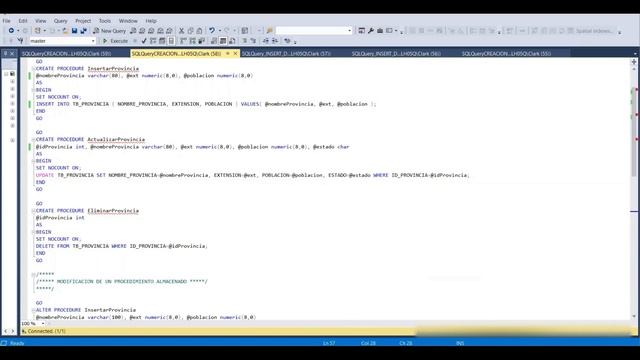
Task: Toggle Include Client Statistics
Action: (x=201, y=41)
